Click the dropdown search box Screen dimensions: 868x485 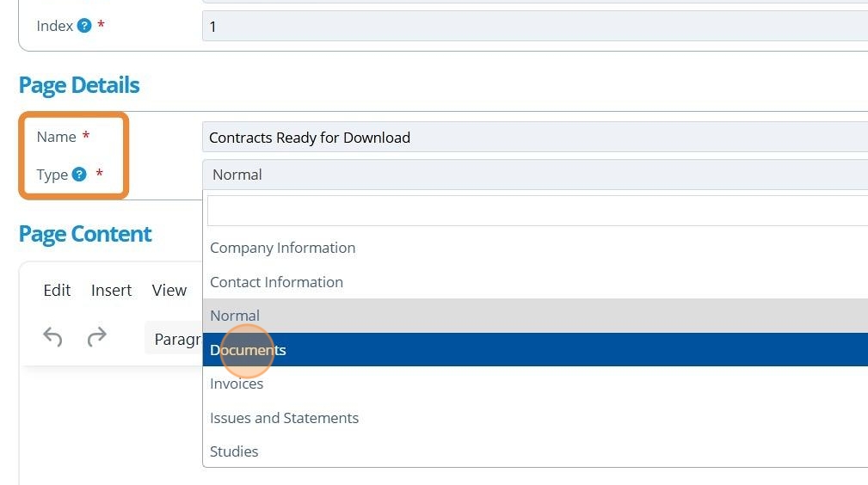point(533,211)
